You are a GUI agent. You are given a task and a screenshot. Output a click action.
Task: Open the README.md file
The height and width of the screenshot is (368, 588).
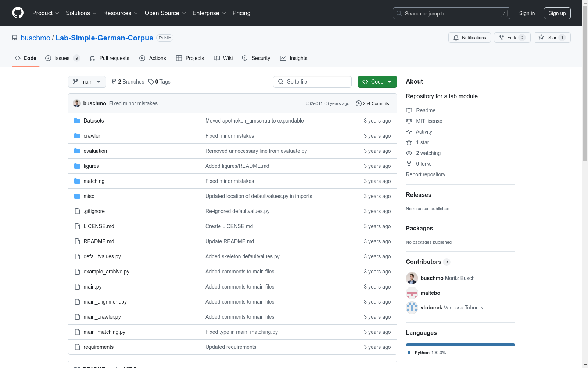click(99, 241)
